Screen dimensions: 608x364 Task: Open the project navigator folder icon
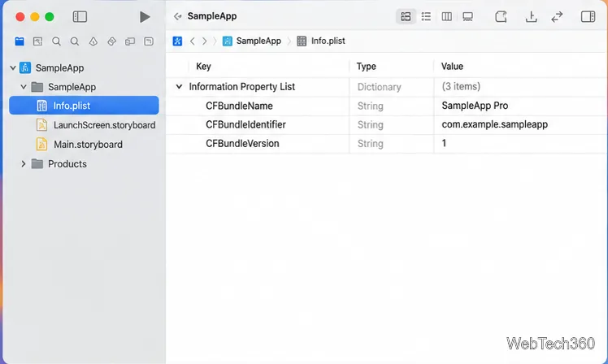click(20, 41)
